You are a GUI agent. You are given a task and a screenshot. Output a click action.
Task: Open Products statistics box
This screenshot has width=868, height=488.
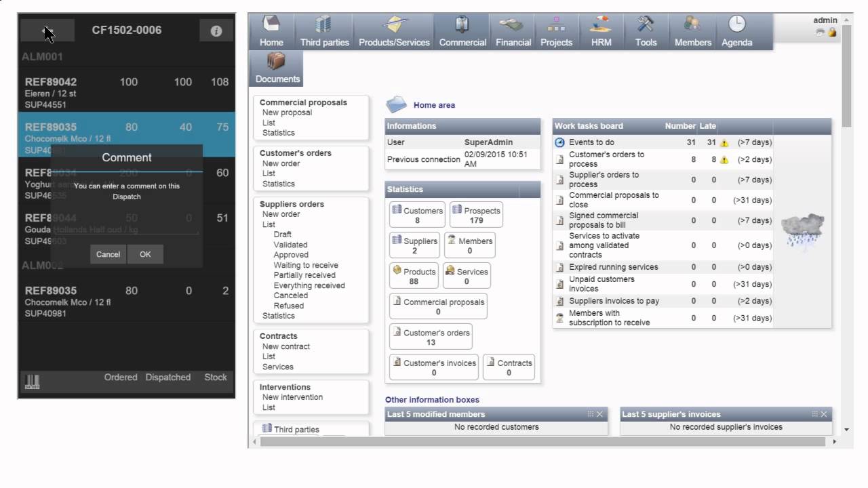(x=414, y=276)
